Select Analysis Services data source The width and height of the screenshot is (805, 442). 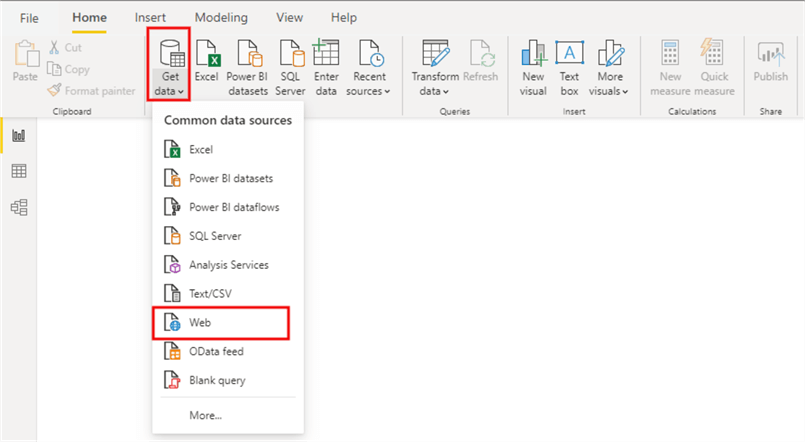tap(228, 265)
